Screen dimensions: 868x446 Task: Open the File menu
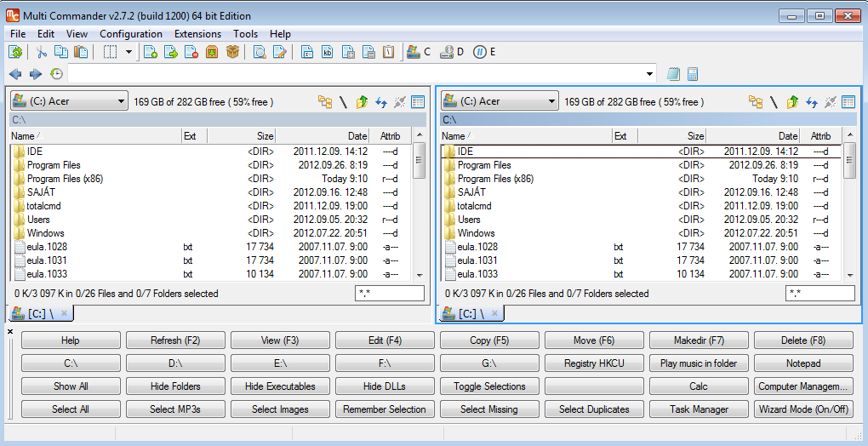point(18,34)
